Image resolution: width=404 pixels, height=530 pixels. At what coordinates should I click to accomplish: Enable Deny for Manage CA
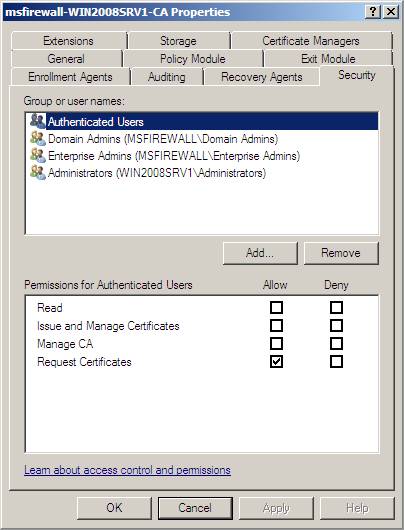click(336, 343)
